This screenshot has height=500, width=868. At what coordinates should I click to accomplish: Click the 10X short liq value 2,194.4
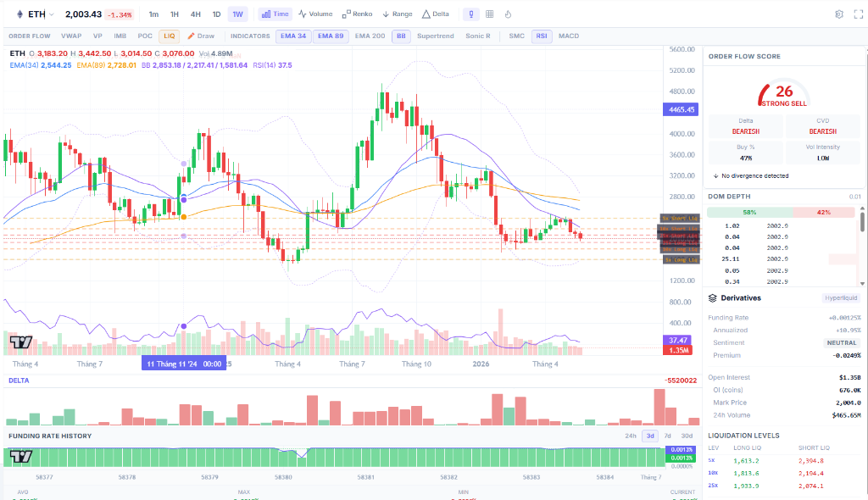point(811,474)
